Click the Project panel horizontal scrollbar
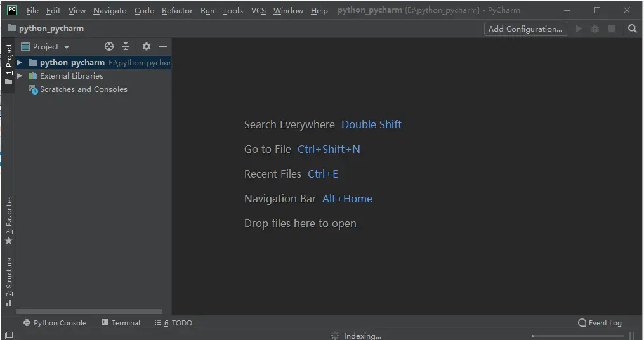 89,311
